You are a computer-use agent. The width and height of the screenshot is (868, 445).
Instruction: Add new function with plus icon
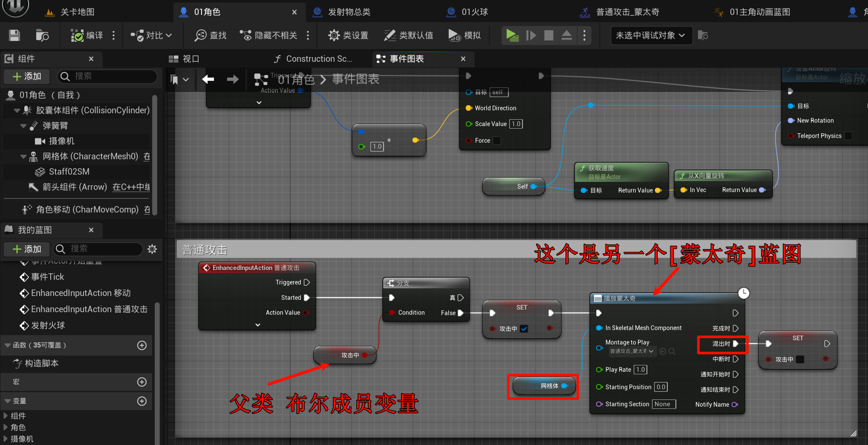click(142, 345)
